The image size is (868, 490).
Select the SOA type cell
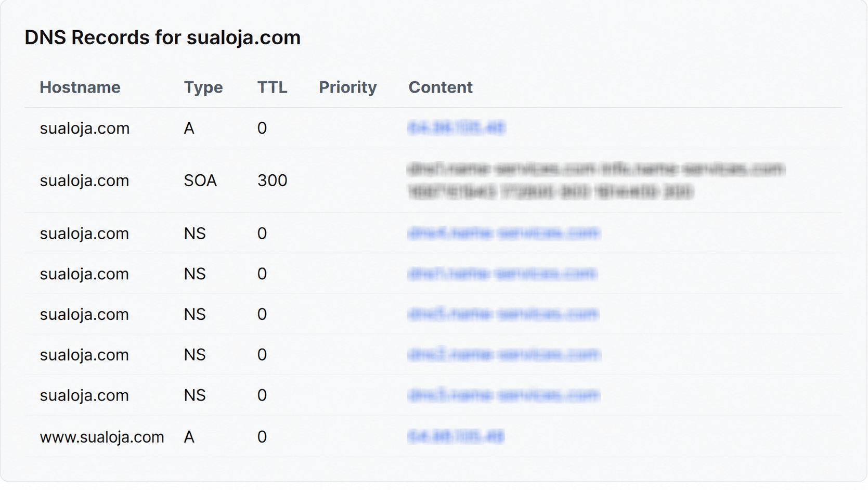[x=200, y=180]
